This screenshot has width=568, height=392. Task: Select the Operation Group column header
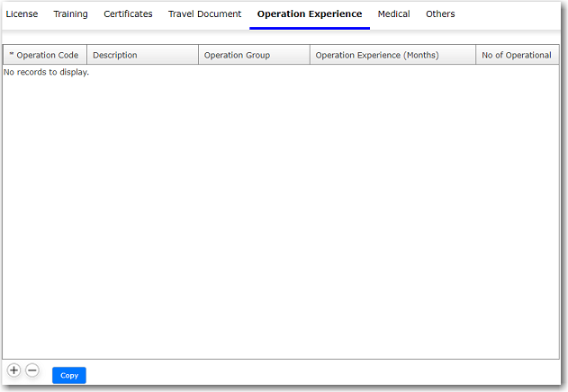pyautogui.click(x=237, y=55)
